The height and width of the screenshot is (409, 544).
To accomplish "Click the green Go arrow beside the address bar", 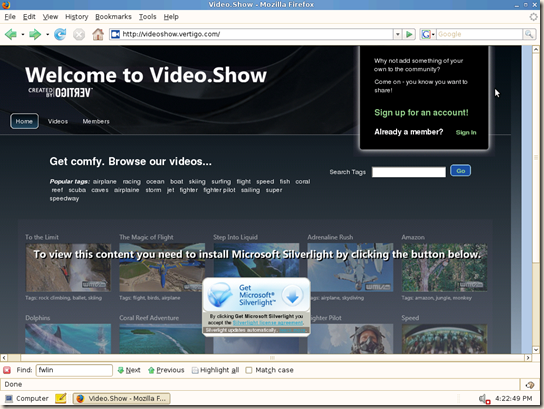I will tap(409, 34).
